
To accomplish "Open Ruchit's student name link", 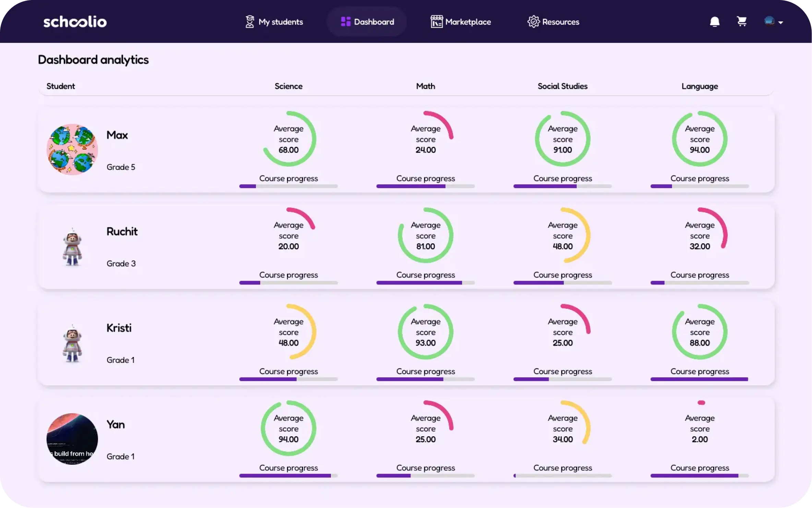I will (122, 232).
